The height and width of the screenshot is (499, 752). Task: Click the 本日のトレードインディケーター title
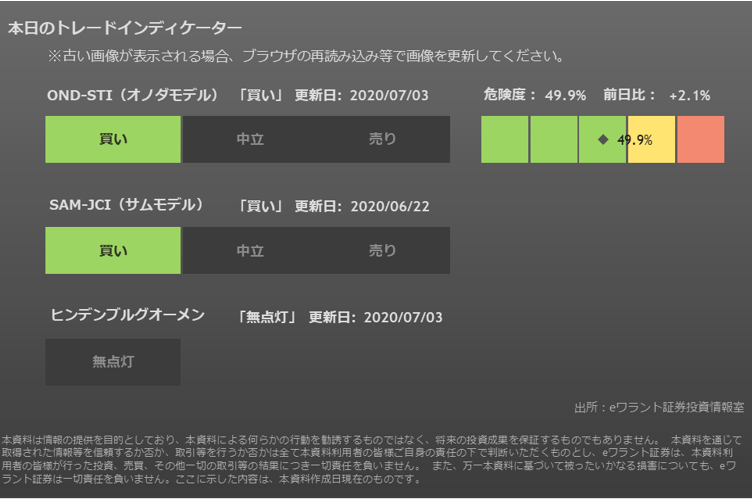pyautogui.click(x=124, y=29)
